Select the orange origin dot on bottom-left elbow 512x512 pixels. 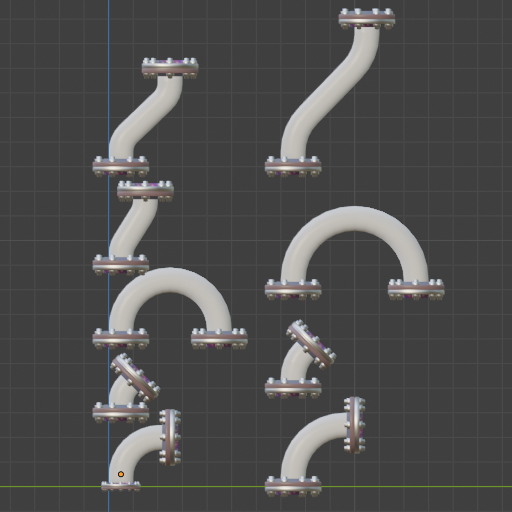coord(121,474)
